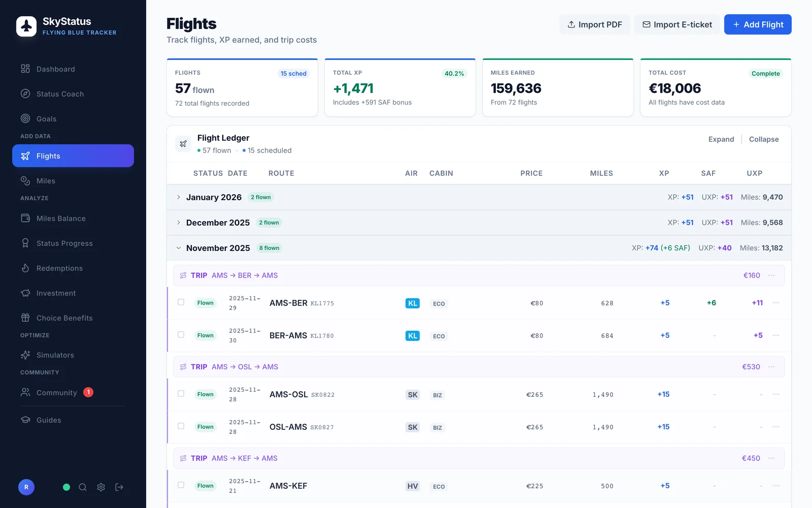Click the BIZ cabin tag on OSL-AMS
The width and height of the screenshot is (812, 508).
437,428
